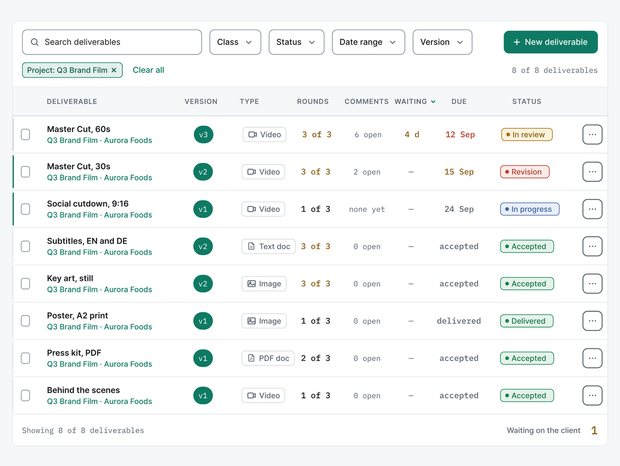Viewport: 620px width, 466px height.
Task: Open the more menu for Social cutdown, 9:16
Action: point(592,209)
